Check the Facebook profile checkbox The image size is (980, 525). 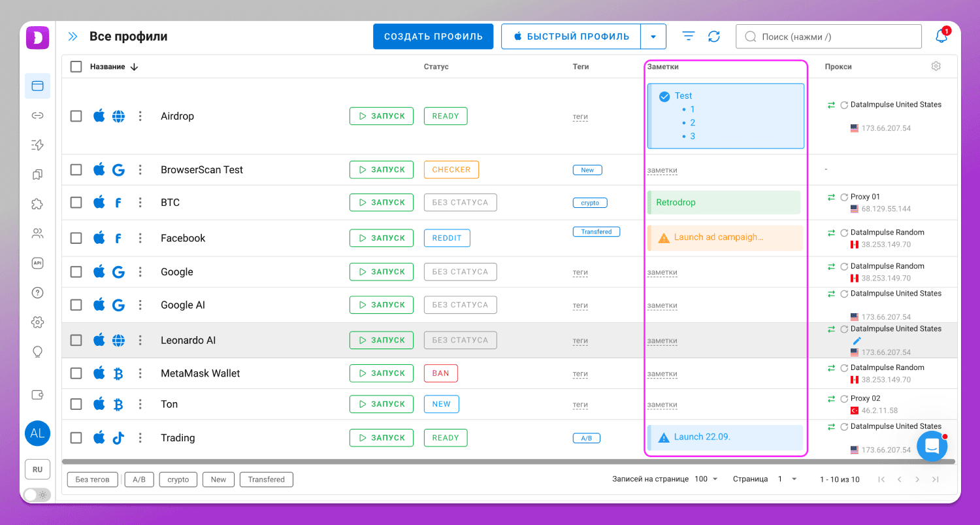[x=76, y=238]
